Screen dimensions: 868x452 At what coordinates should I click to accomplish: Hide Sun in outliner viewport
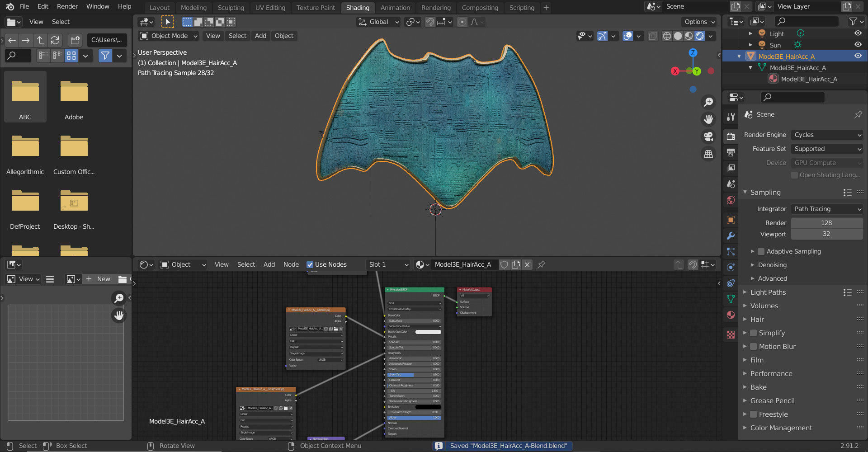(x=858, y=45)
